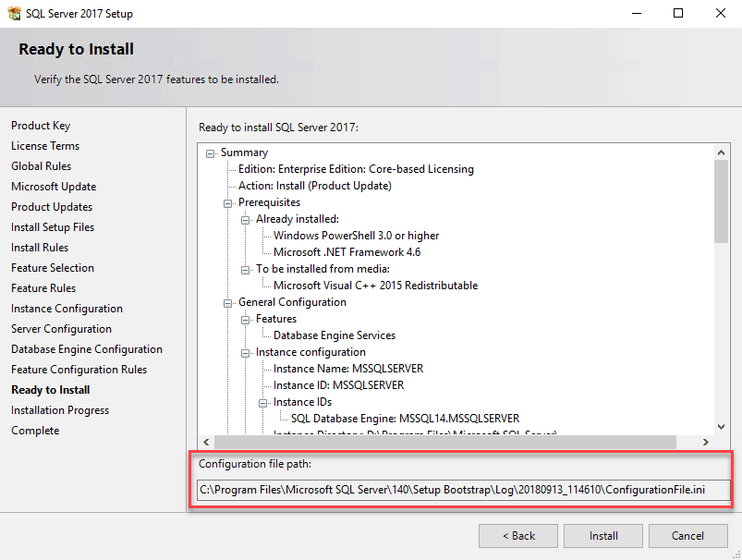Click the Prerequisites tree label
The image size is (742, 560).
point(269,202)
